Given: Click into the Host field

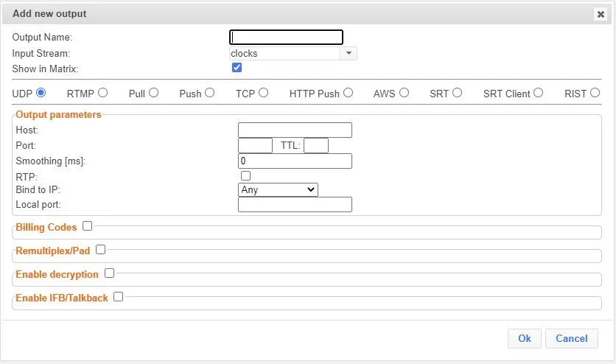Looking at the screenshot, I should tap(295, 130).
